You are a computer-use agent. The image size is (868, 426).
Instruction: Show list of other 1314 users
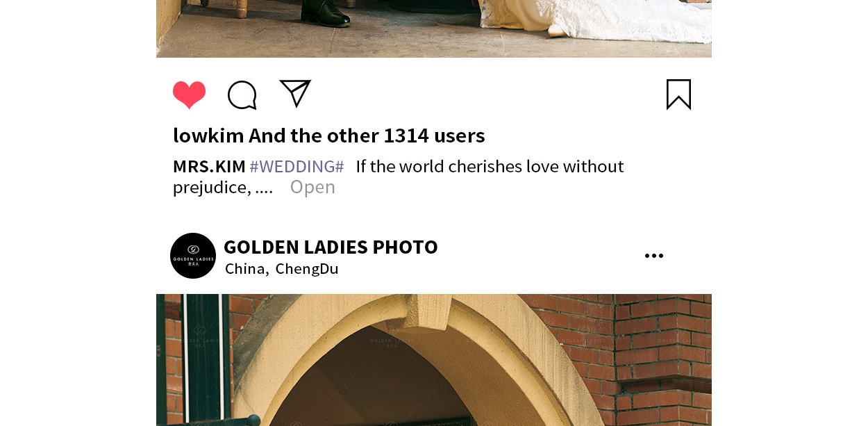[x=367, y=136]
